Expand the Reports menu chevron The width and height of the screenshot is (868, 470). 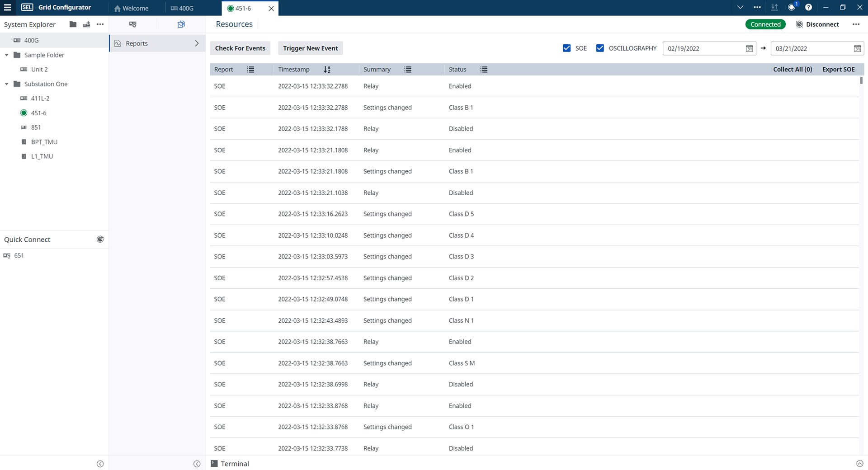click(x=197, y=43)
